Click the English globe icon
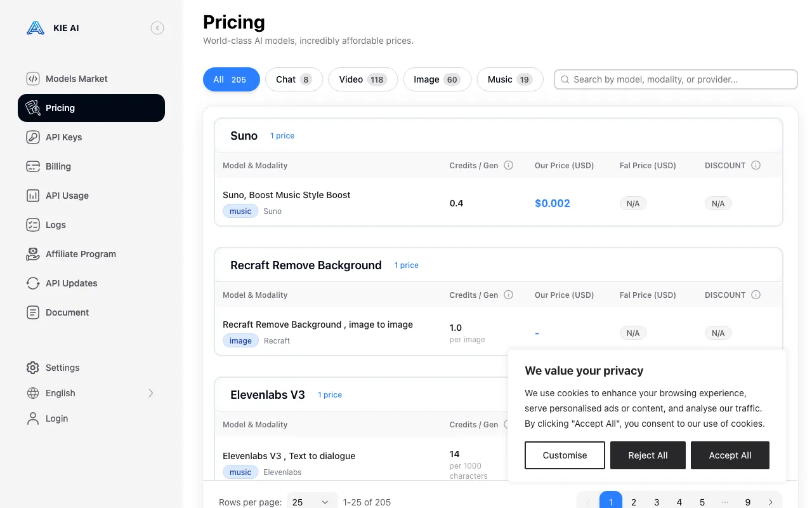812x508 pixels. [x=32, y=393]
